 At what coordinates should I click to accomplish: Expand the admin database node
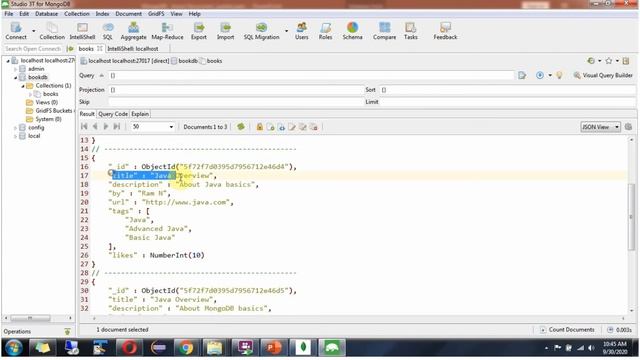click(16, 69)
